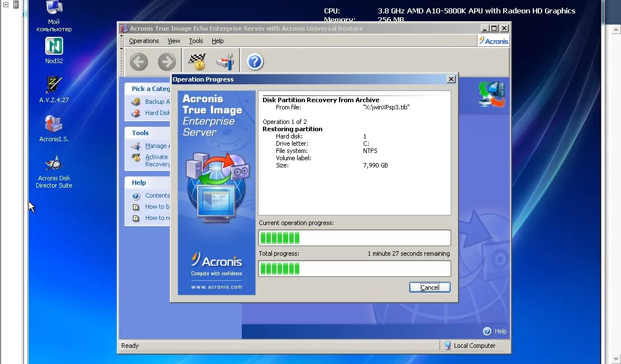Click the "7,990 GB" size value
The width and height of the screenshot is (621, 364).
(375, 165)
